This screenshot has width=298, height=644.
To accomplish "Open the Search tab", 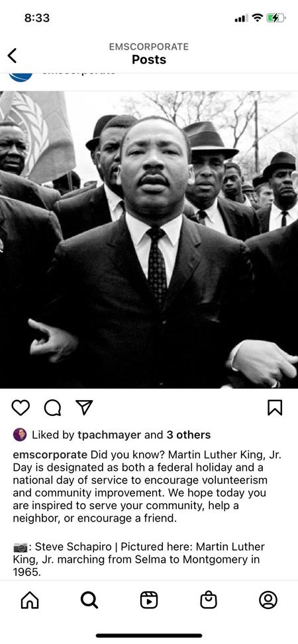I will point(89,600).
